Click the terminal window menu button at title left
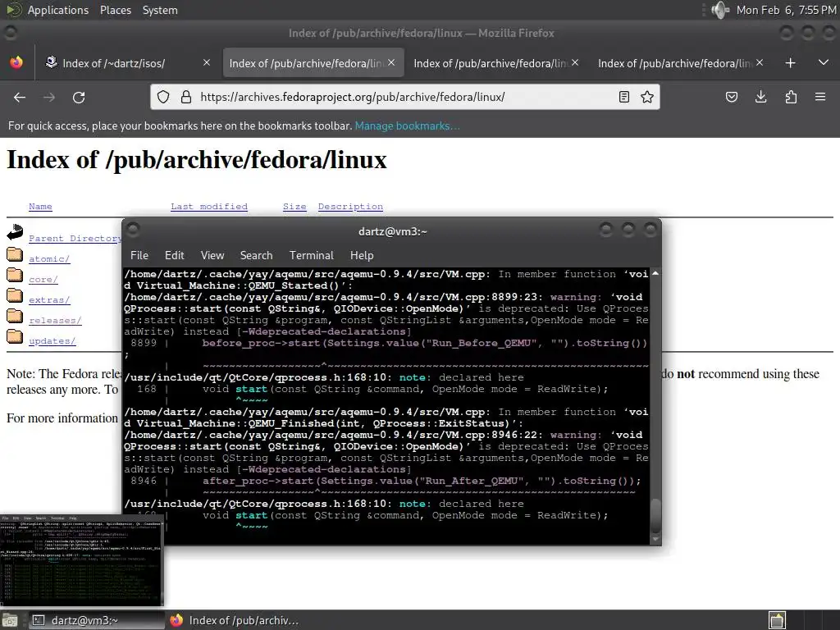The image size is (840, 630). point(134,230)
